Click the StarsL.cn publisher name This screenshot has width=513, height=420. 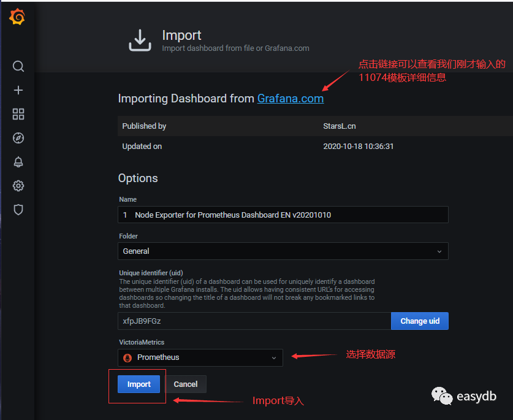[340, 126]
